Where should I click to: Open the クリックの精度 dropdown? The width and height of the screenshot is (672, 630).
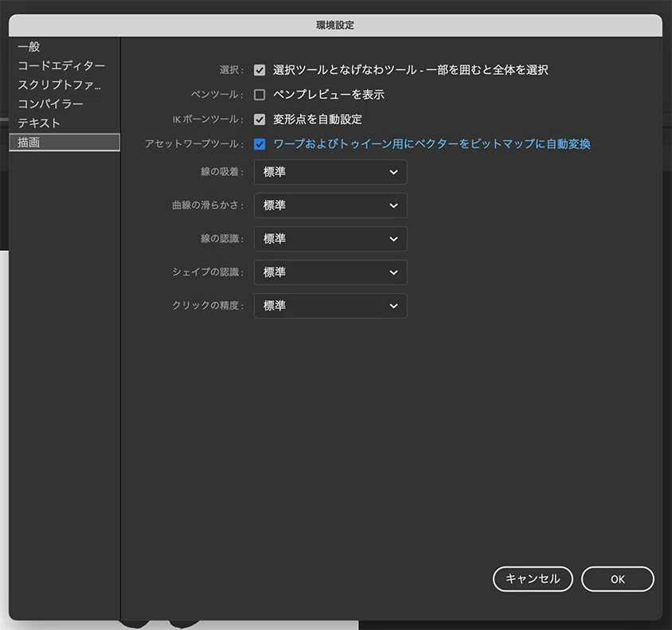(x=330, y=306)
